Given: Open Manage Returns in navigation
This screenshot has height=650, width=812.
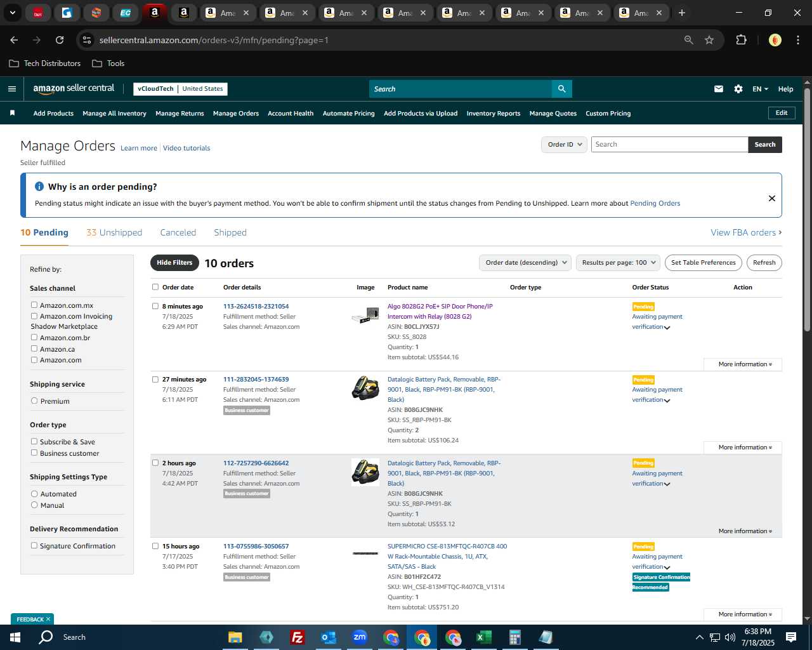Looking at the screenshot, I should point(180,114).
